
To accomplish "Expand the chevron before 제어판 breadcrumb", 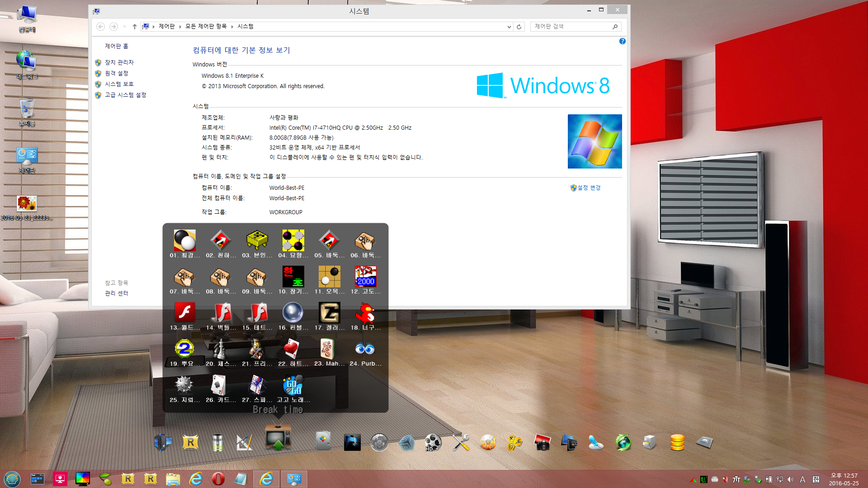I will 154,27.
